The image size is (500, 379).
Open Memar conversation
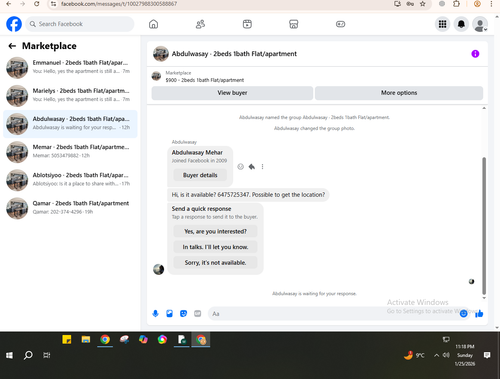70,152
